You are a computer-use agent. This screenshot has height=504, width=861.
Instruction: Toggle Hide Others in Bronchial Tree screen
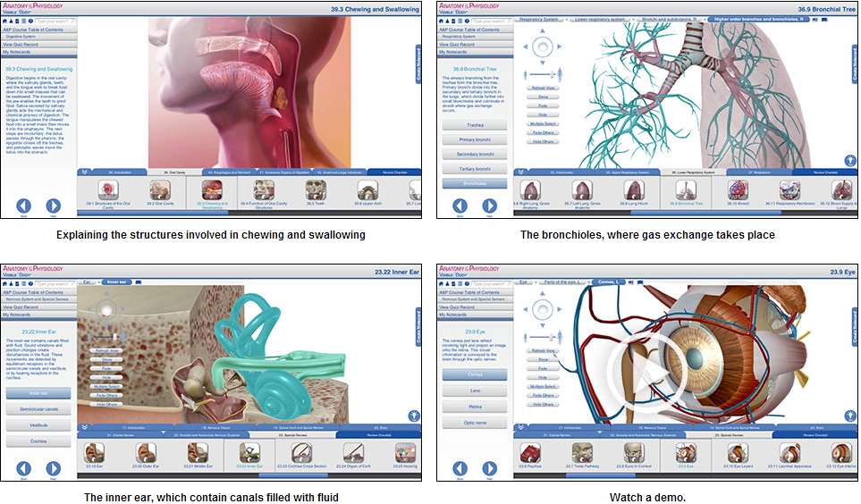(x=543, y=142)
